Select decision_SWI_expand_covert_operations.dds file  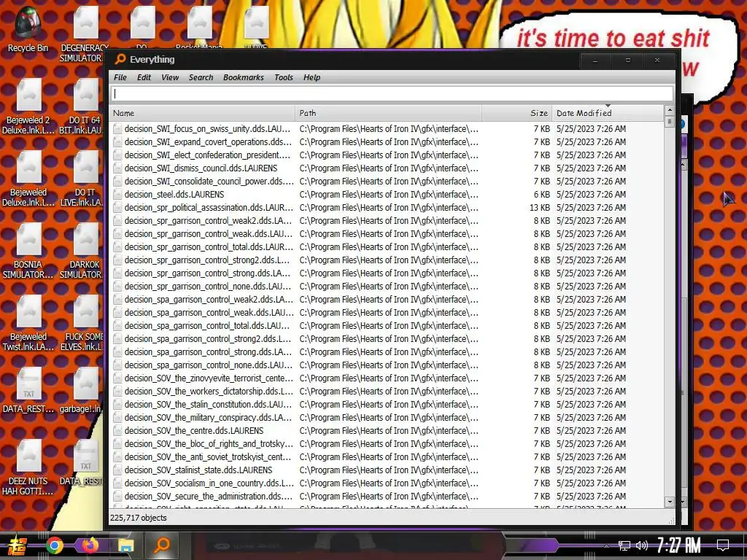point(208,142)
